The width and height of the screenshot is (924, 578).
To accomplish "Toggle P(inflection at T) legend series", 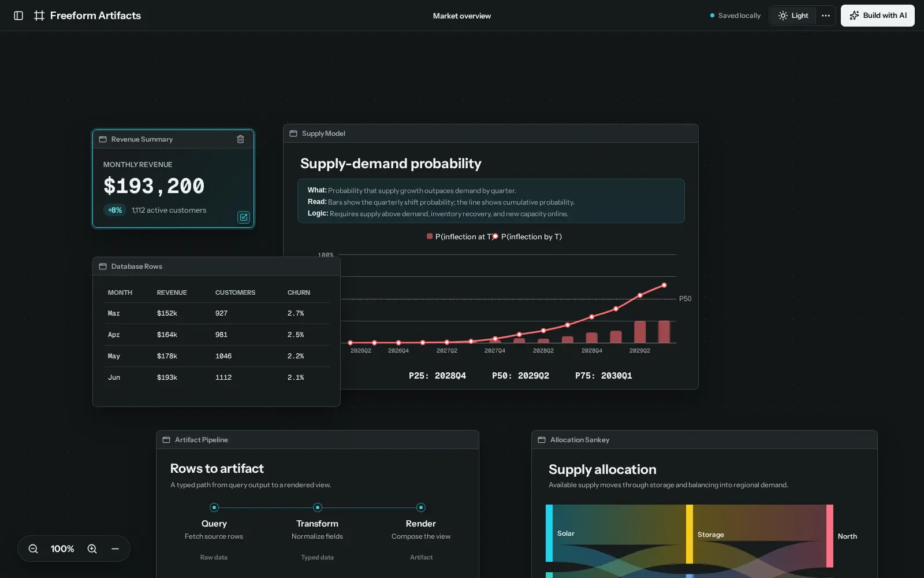I will click(x=460, y=236).
